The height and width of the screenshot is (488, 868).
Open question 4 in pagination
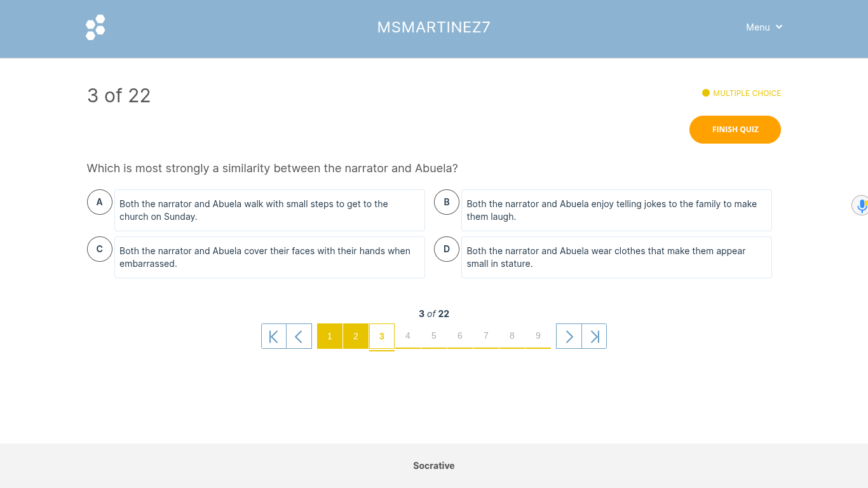408,336
